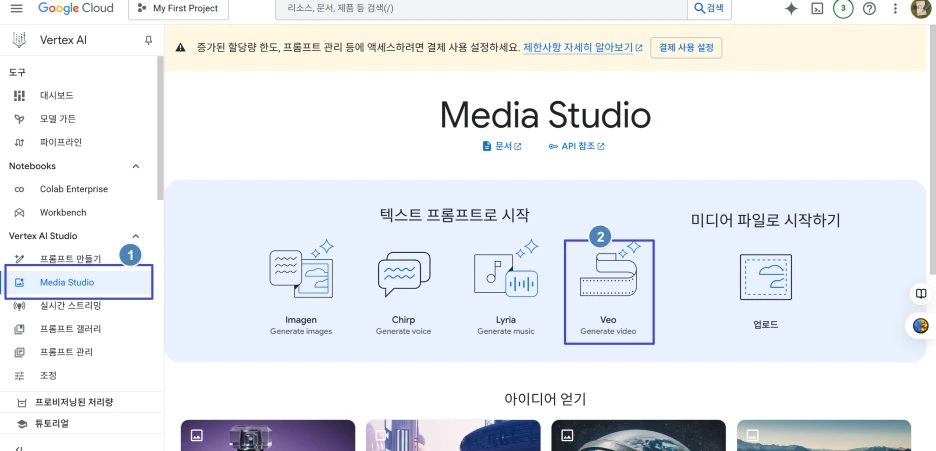936x451 pixels.
Task: Click the Vertex AI logo icon
Action: pos(19,40)
